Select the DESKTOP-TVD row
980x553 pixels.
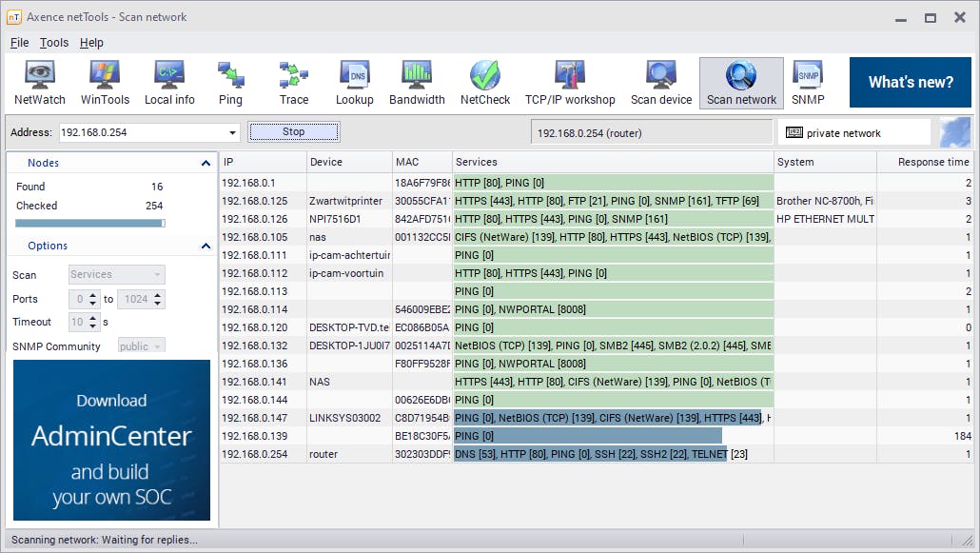point(597,327)
